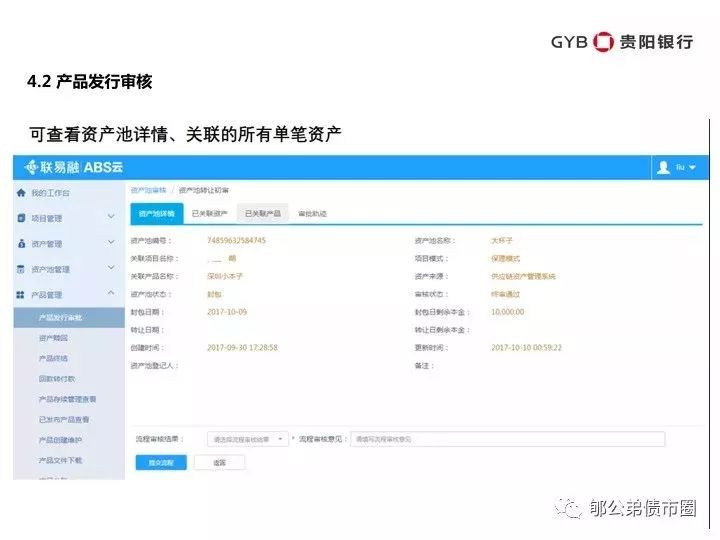720x540 pixels.
Task: Click the 资产管理 money bag icon
Action: pos(21,243)
